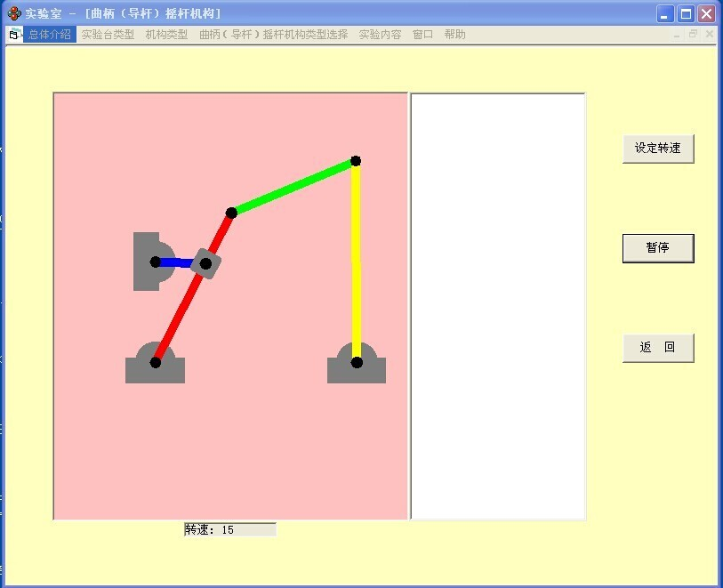The width and height of the screenshot is (723, 588).
Task: Click the 转速 speed field showing 15
Action: [x=230, y=529]
